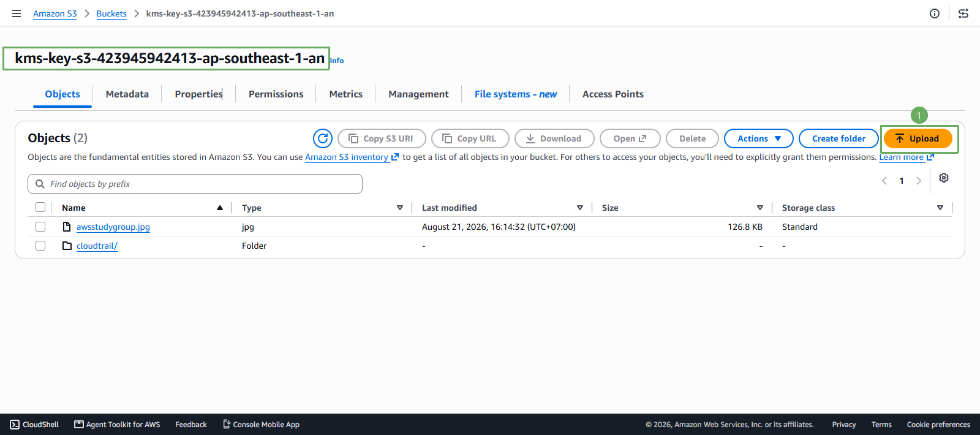This screenshot has width=980, height=435.
Task: Click the 126.8 KB size cell
Action: point(745,227)
